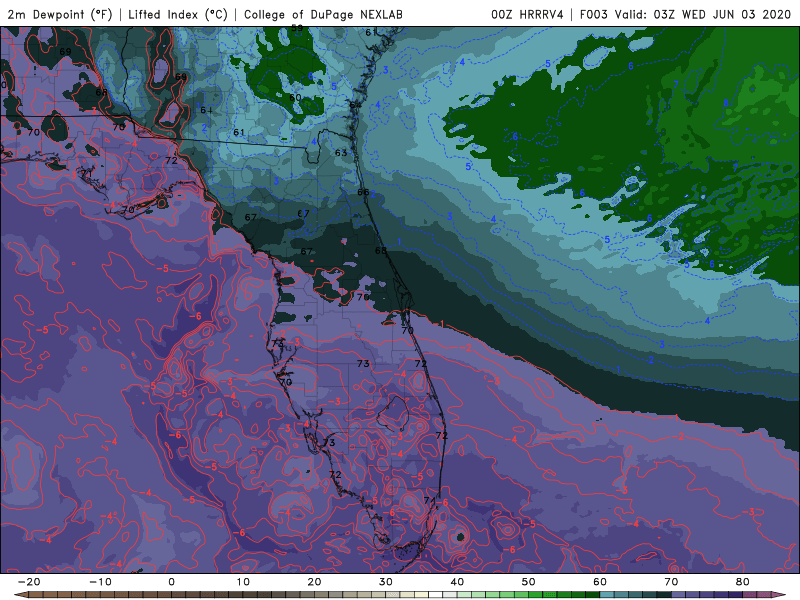Click the '50' color scale label

(529, 582)
